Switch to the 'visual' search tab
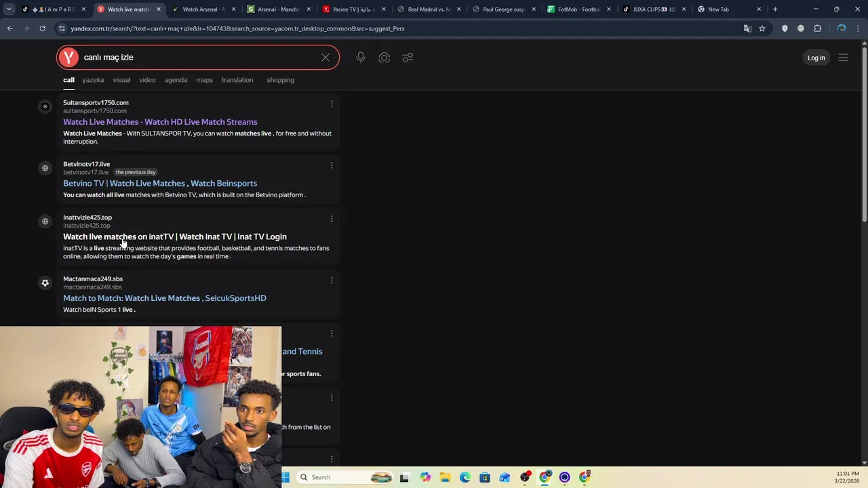Screen dimensions: 868x488 pos(121,80)
